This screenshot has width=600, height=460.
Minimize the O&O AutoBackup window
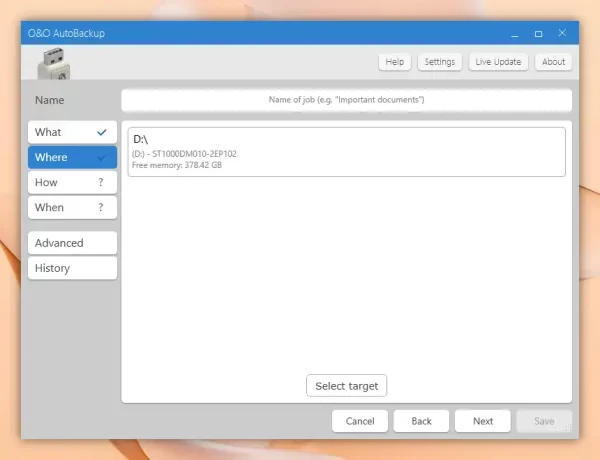click(515, 34)
